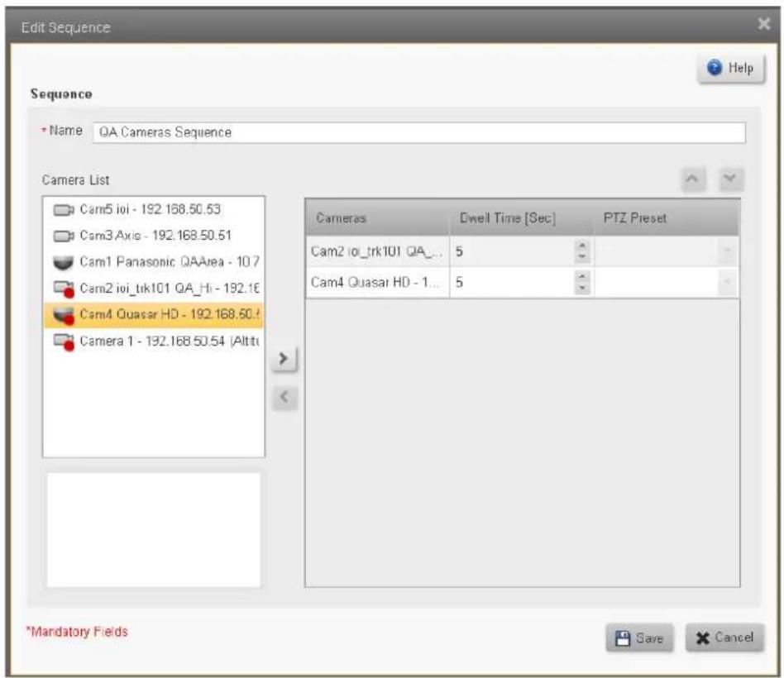Click the sequence Name input field

[x=419, y=132]
